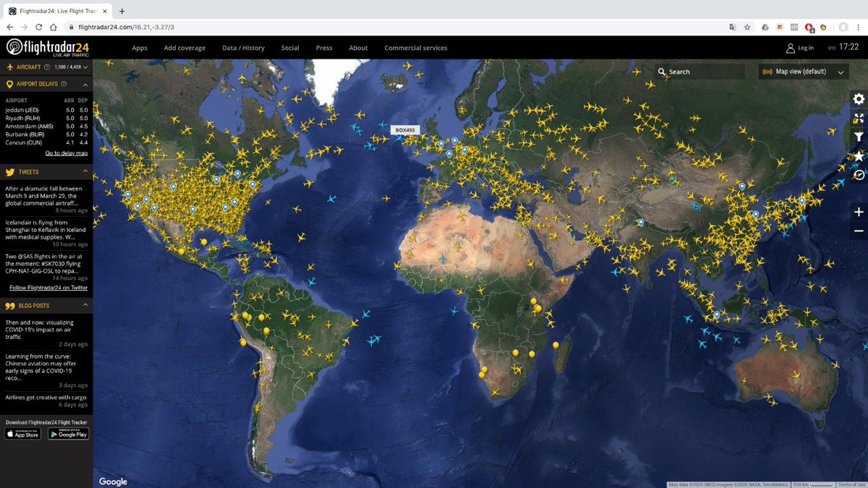
Task: Open the Amsterdam (AMS) airport delay row
Action: tap(46, 126)
